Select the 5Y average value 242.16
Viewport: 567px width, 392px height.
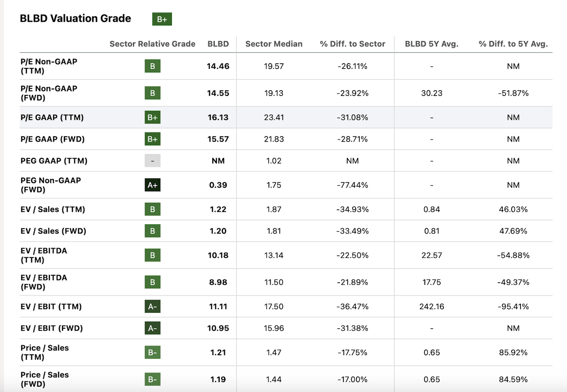click(431, 307)
